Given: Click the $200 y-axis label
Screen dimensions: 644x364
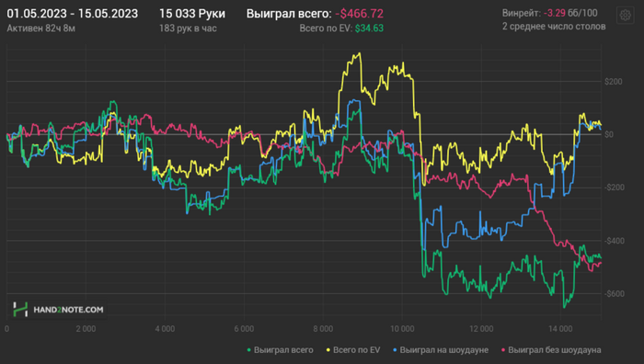Looking at the screenshot, I should point(614,82).
